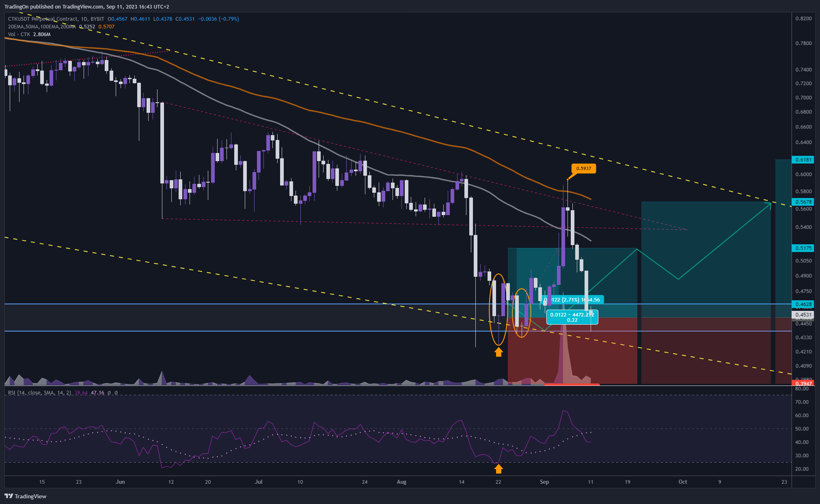This screenshot has height=504, width=820.
Task: Click the 50.00 level on RSI scale
Action: pyautogui.click(x=802, y=429)
